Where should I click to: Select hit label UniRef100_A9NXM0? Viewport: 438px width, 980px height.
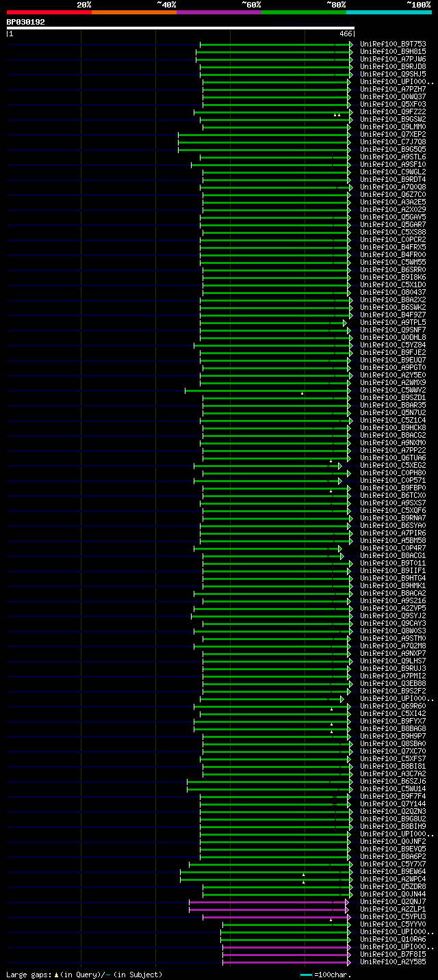[x=393, y=443]
